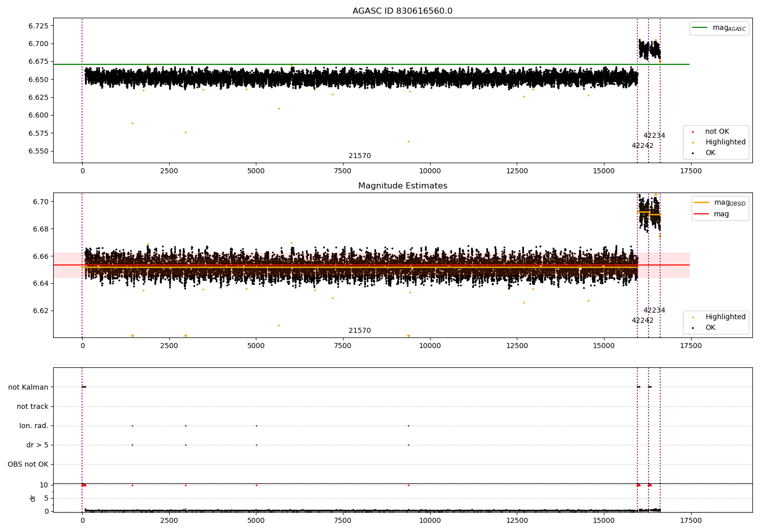Click the "6.70" tick in Magnitude Estimates

[x=41, y=202]
